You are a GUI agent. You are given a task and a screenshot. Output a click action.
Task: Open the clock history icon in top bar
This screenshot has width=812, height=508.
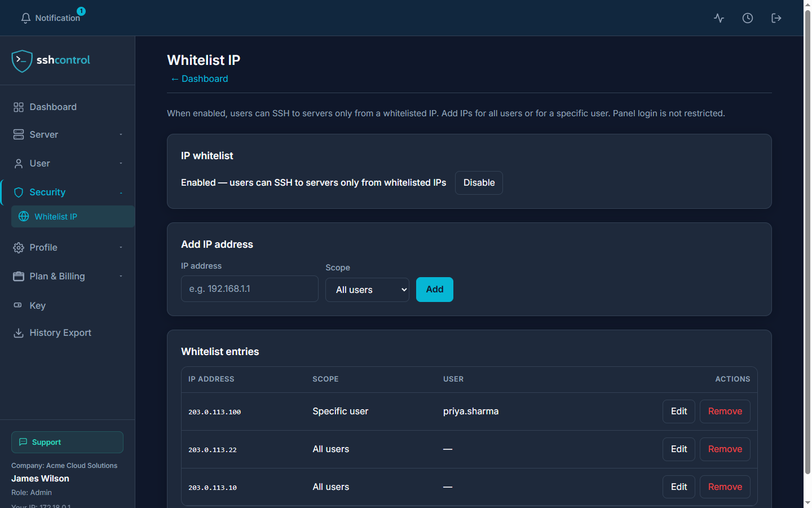click(748, 18)
